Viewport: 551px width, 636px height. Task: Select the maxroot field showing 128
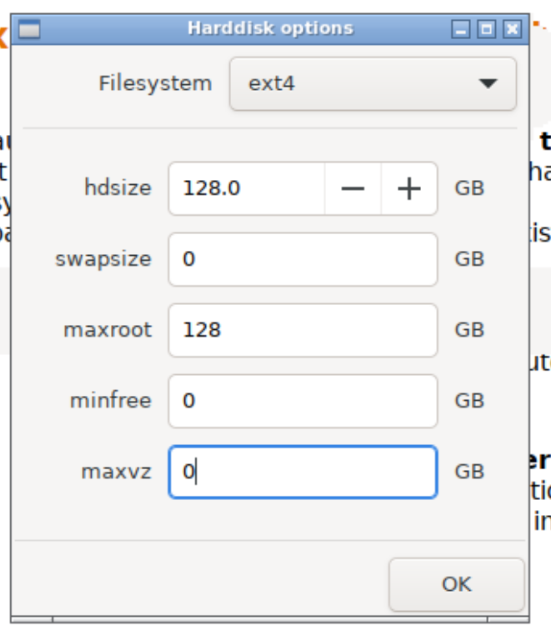(x=303, y=330)
